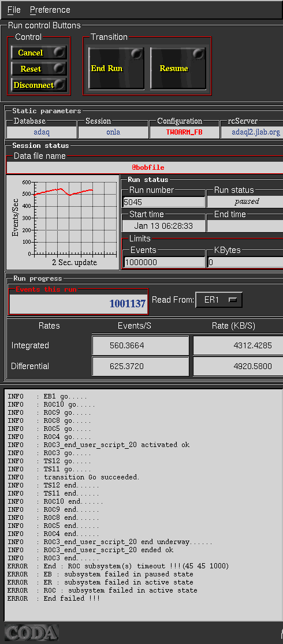Click the Events this run counter
This screenshot has height=644, width=283.
pos(79,304)
